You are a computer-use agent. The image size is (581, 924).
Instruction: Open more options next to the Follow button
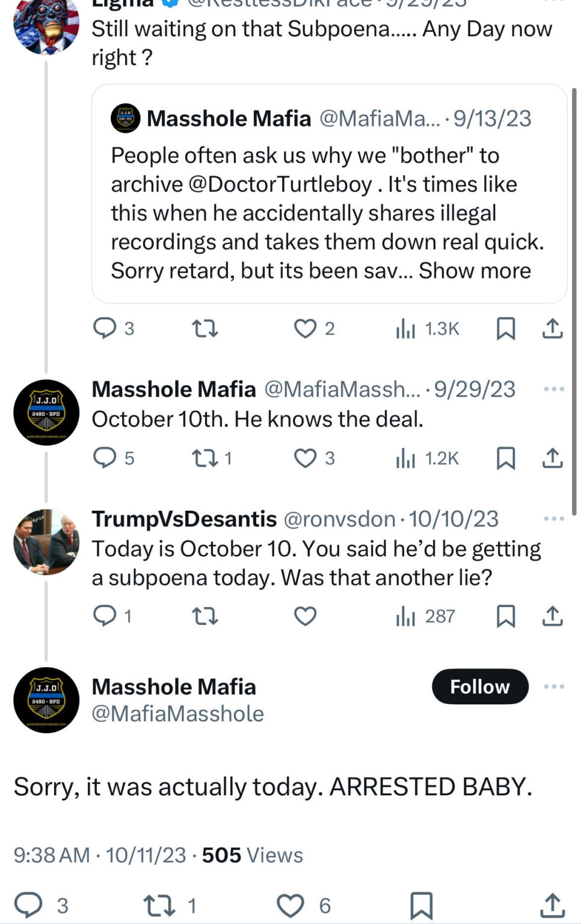[553, 686]
